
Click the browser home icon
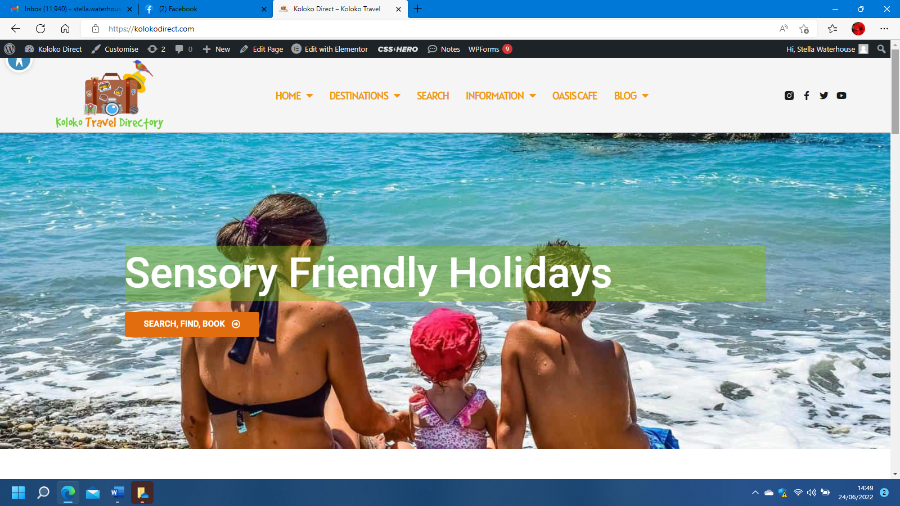[x=65, y=29]
